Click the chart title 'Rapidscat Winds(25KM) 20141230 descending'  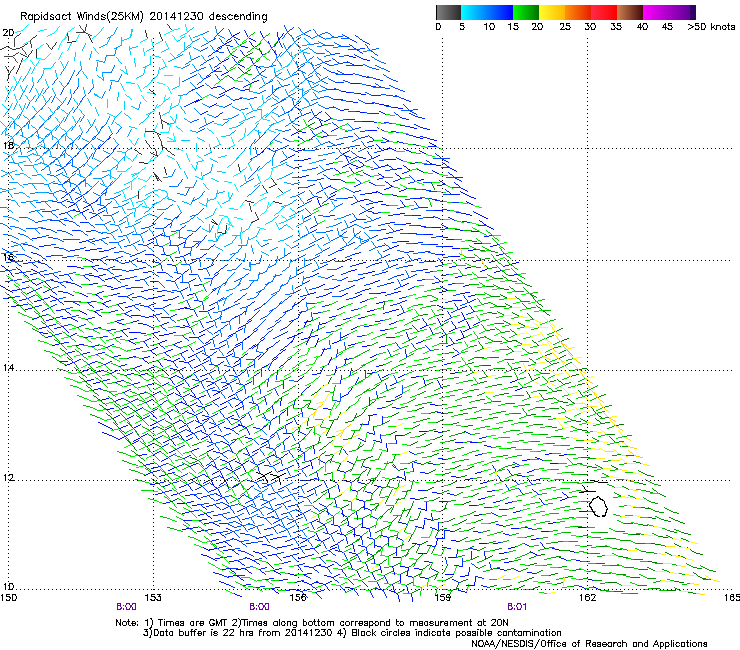(143, 17)
